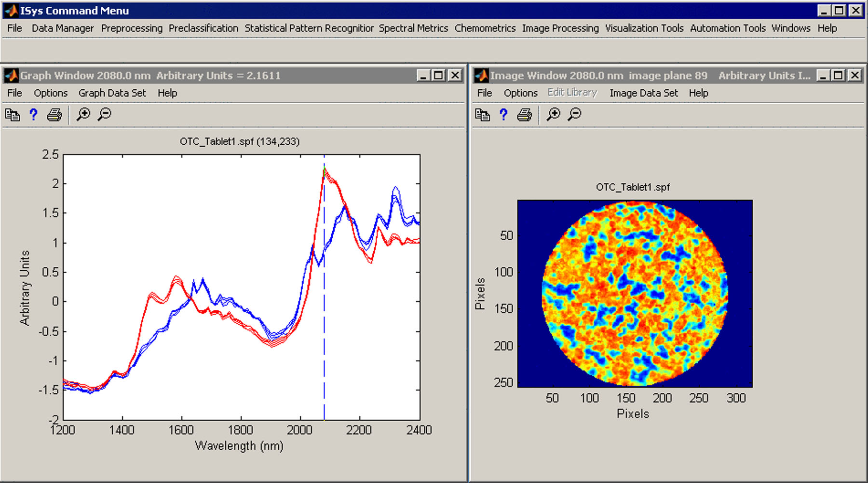Select the zoom in magnifier in Image Window
868x483 pixels.
[x=553, y=114]
